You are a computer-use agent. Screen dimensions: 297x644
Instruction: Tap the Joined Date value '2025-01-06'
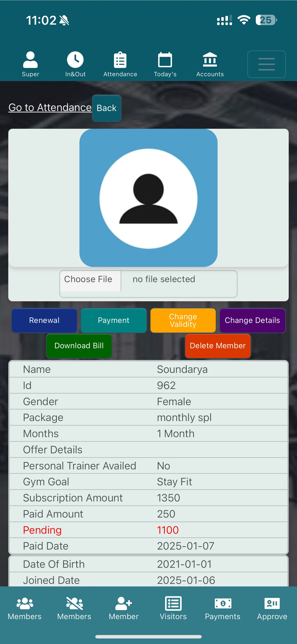click(186, 580)
